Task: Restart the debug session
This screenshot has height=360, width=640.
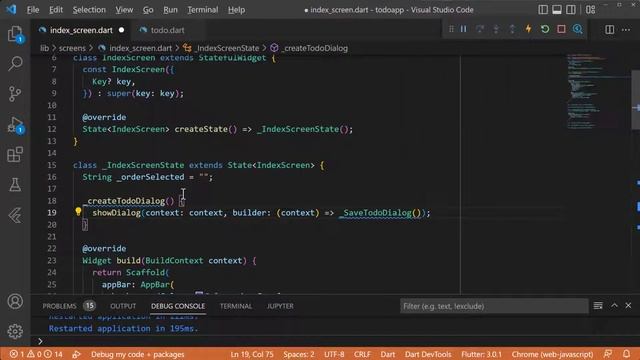Action: 545,29
